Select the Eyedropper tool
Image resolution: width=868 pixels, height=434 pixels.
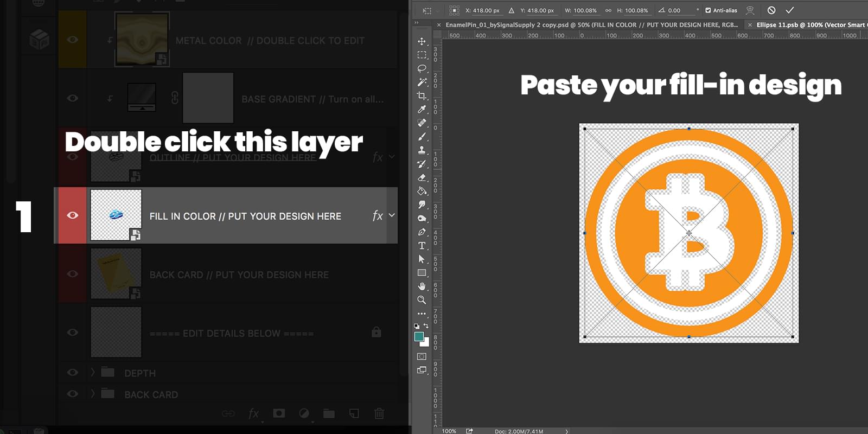click(422, 109)
